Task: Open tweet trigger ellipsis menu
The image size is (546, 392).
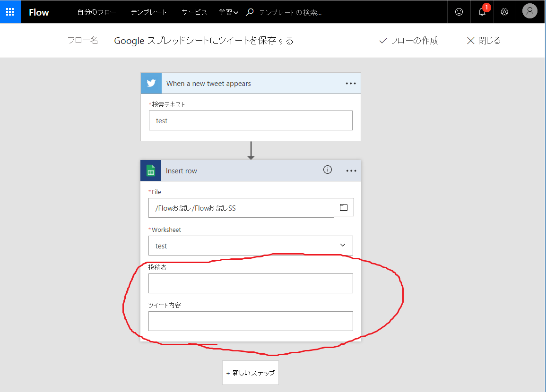Action: pyautogui.click(x=351, y=84)
